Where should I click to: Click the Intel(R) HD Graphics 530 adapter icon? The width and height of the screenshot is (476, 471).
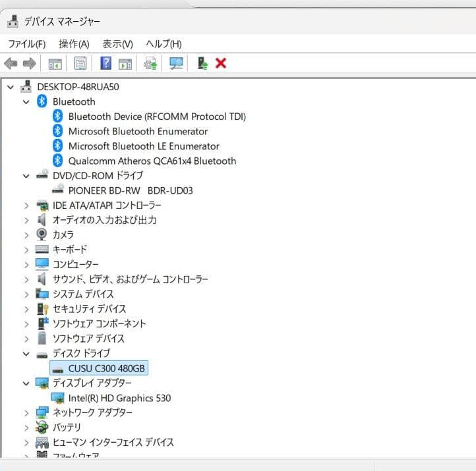click(57, 398)
